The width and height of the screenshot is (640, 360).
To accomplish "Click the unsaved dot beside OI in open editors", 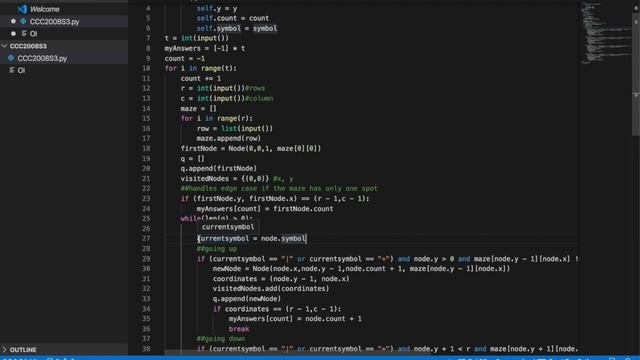I will pos(13,33).
